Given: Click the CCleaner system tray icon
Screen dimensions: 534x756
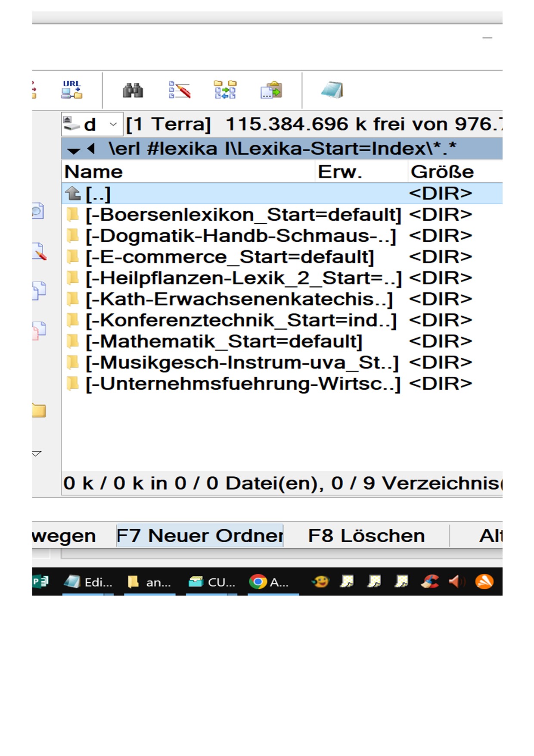Looking at the screenshot, I should [x=429, y=582].
